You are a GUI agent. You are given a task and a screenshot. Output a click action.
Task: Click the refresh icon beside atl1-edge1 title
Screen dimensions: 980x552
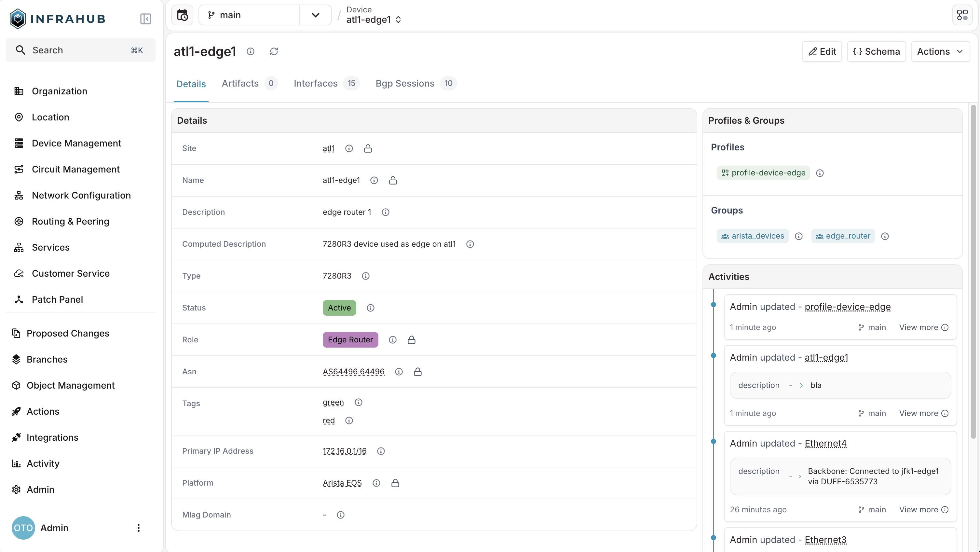click(274, 51)
